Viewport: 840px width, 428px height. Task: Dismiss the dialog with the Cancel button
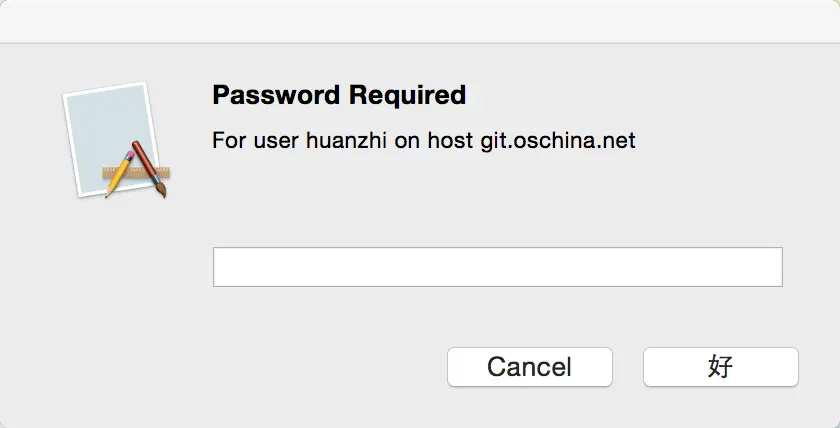tap(530, 367)
